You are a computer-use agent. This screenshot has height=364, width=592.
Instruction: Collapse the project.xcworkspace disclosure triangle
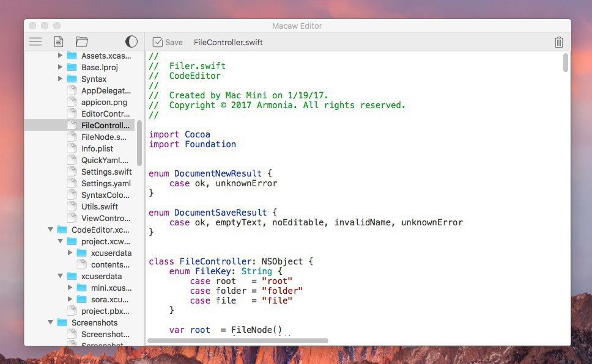pyautogui.click(x=61, y=241)
